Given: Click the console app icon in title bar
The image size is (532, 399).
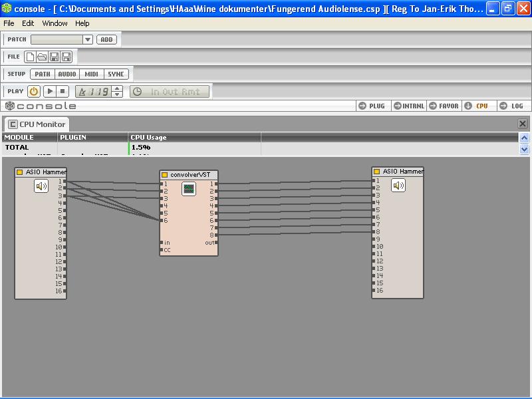Looking at the screenshot, I should click(7, 8).
